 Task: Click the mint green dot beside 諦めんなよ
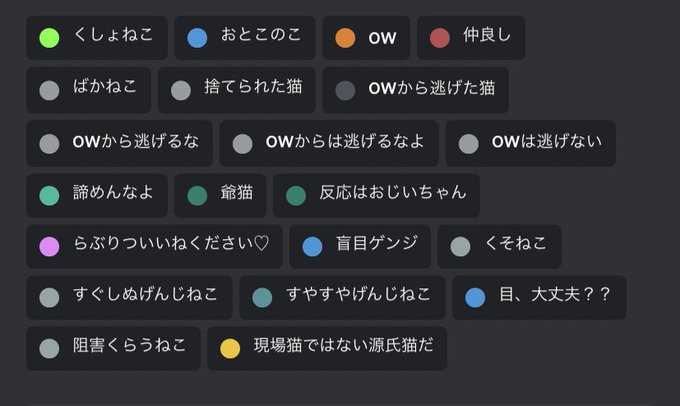point(49,195)
